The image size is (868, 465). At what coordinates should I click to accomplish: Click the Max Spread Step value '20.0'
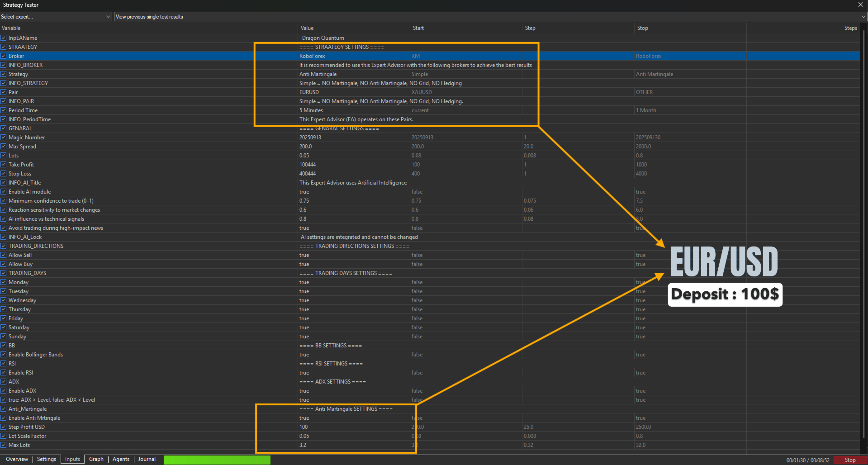(529, 147)
